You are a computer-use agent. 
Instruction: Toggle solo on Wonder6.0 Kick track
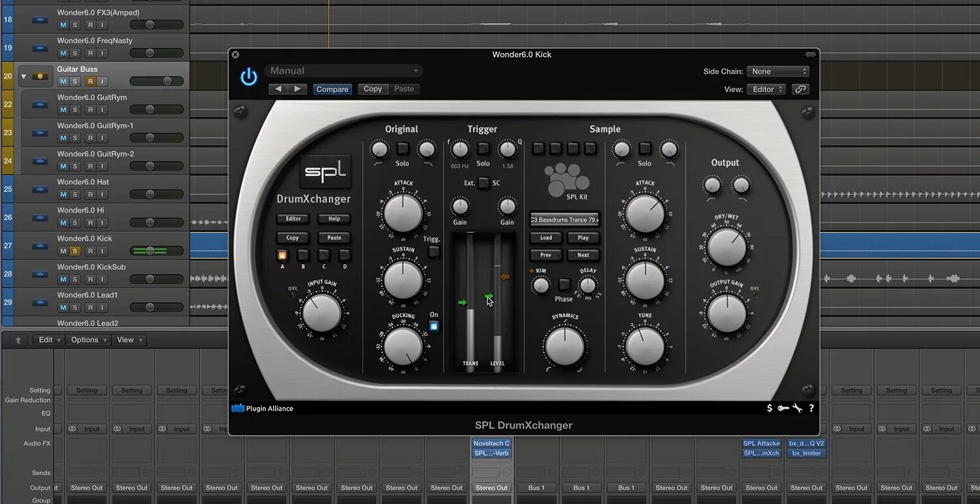[x=75, y=251]
